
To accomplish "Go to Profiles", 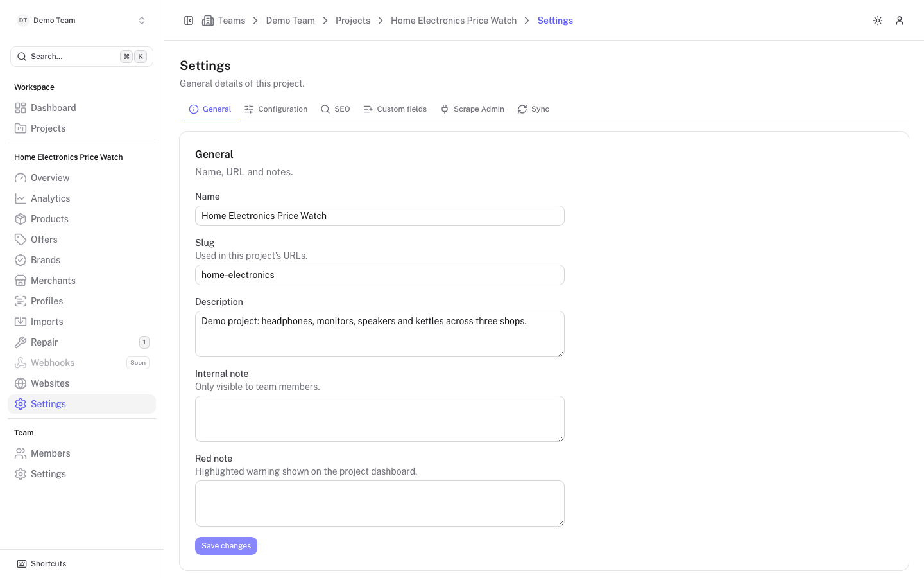I will [x=81, y=301].
